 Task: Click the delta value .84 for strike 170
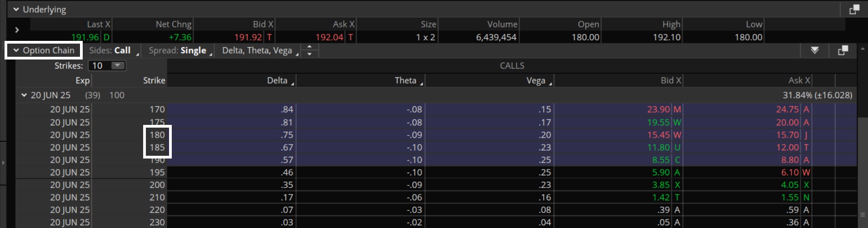tap(287, 109)
